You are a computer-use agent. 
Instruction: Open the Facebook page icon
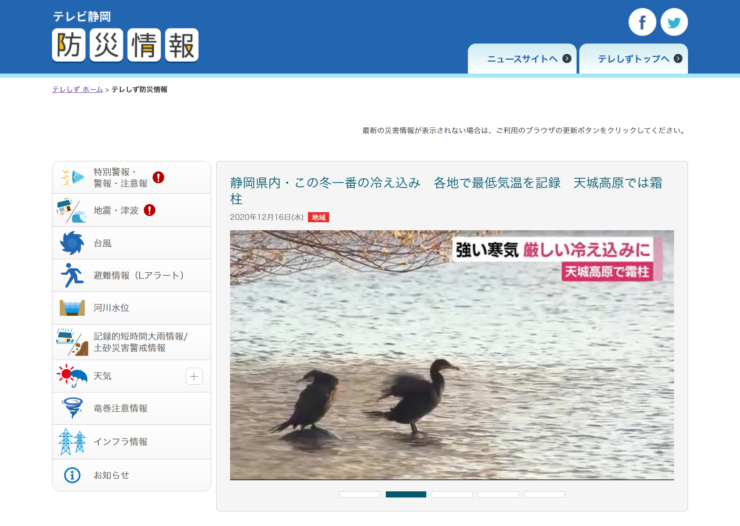point(642,22)
